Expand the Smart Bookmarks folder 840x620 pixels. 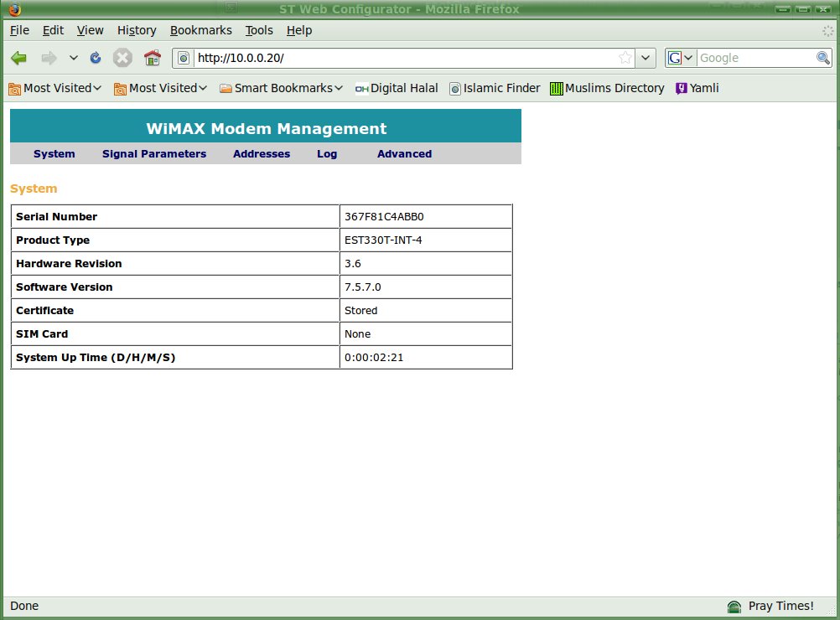click(x=281, y=88)
